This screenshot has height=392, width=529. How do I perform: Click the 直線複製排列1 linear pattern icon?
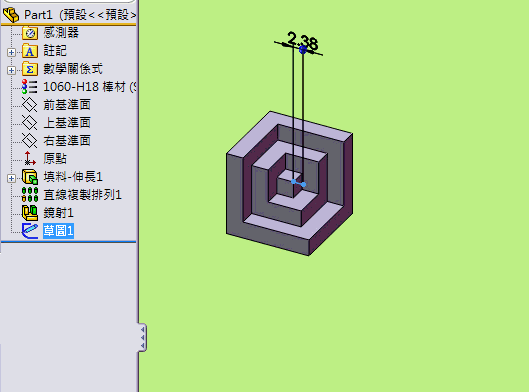tap(30, 195)
